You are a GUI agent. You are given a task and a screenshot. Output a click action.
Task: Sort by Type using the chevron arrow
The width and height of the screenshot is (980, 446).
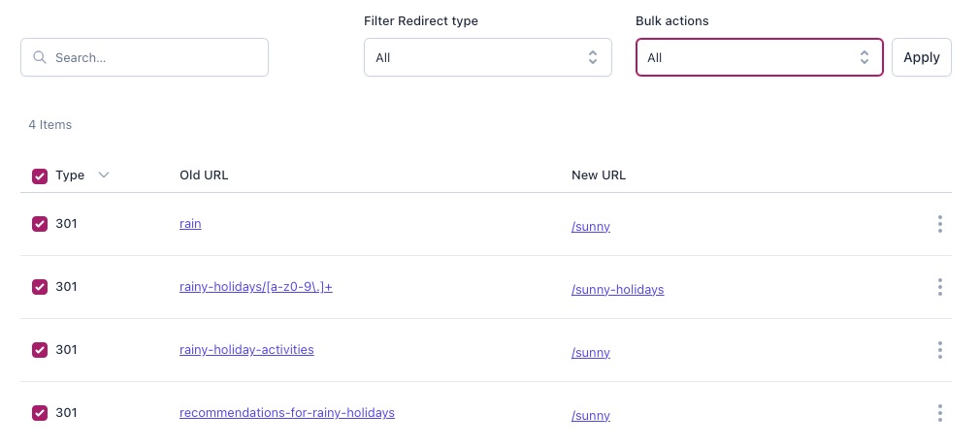click(x=104, y=175)
